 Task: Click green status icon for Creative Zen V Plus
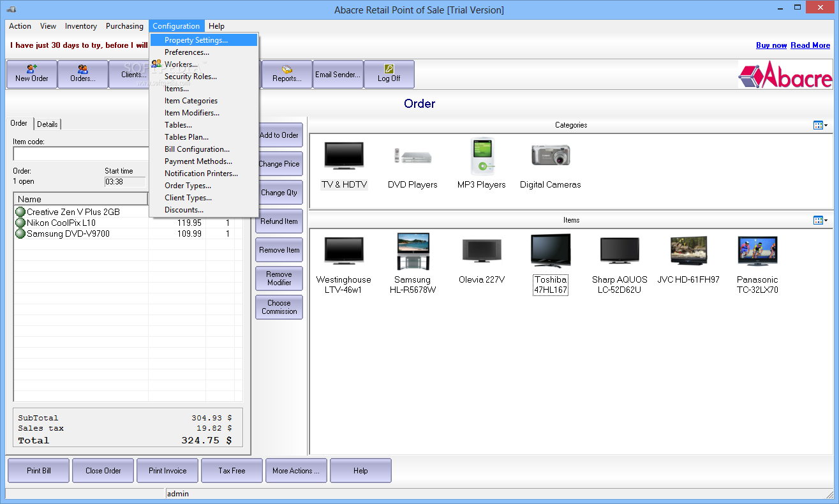[x=20, y=212]
